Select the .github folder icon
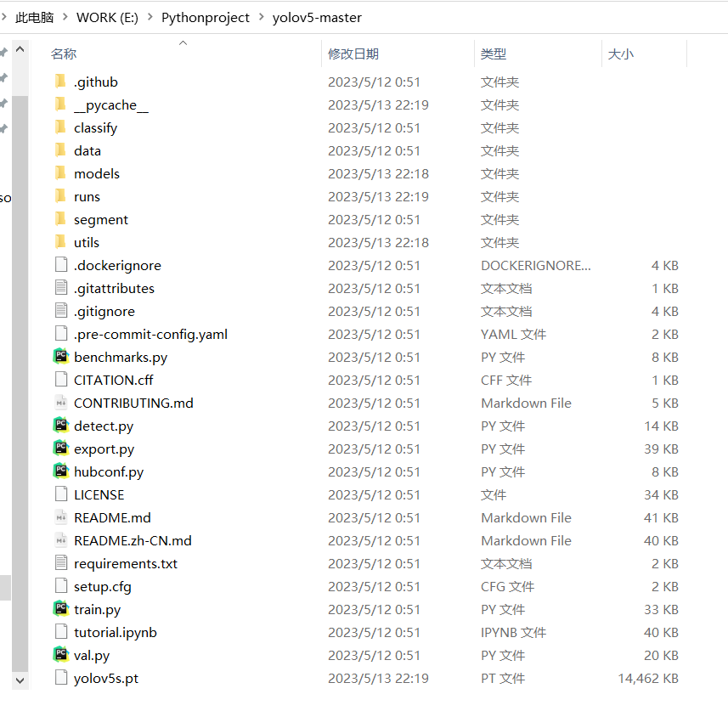Image resolution: width=728 pixels, height=711 pixels. (x=61, y=82)
